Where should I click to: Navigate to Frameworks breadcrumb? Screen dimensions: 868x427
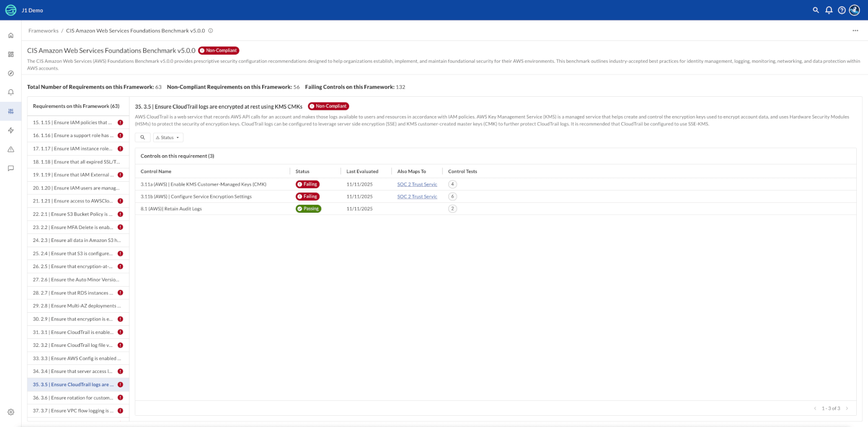43,30
